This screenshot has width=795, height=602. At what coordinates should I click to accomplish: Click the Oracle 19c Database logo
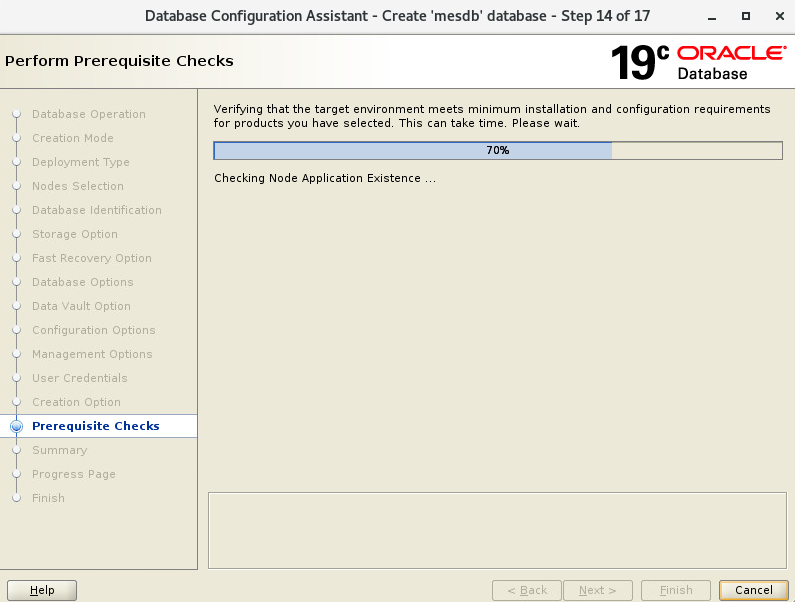point(697,62)
